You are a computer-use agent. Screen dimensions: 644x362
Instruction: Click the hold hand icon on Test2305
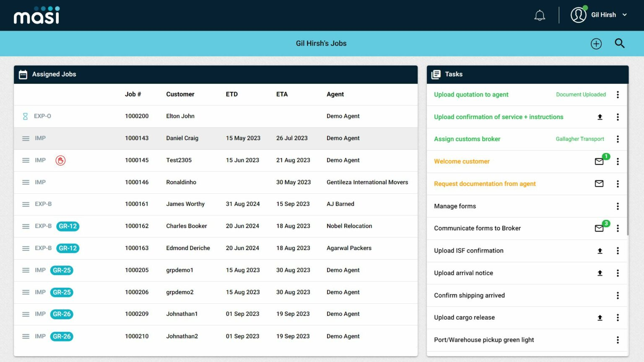pyautogui.click(x=60, y=160)
